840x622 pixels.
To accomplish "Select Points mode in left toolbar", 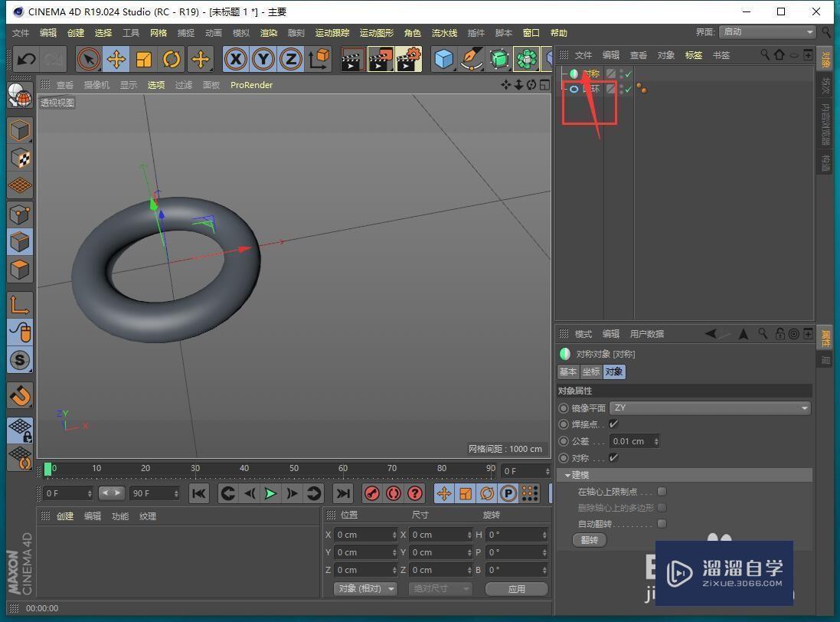I will tap(20, 214).
